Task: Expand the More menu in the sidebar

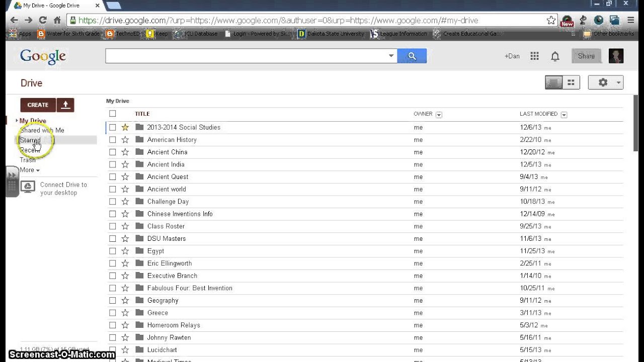Action: (x=29, y=170)
